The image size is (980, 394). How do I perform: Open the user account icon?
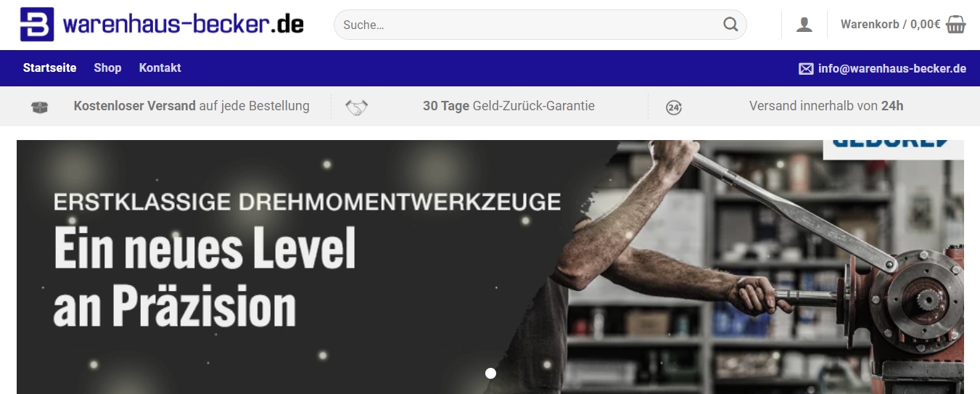[x=804, y=25]
